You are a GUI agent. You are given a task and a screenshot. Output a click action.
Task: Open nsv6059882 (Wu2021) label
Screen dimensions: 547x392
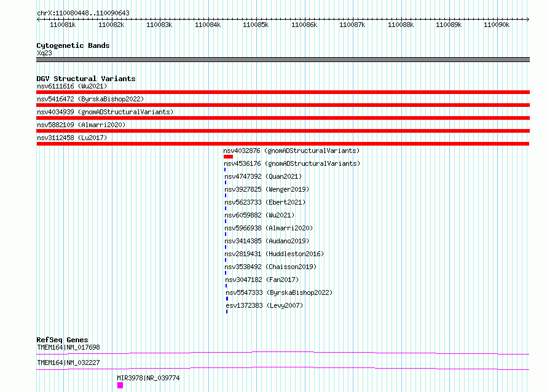(259, 215)
